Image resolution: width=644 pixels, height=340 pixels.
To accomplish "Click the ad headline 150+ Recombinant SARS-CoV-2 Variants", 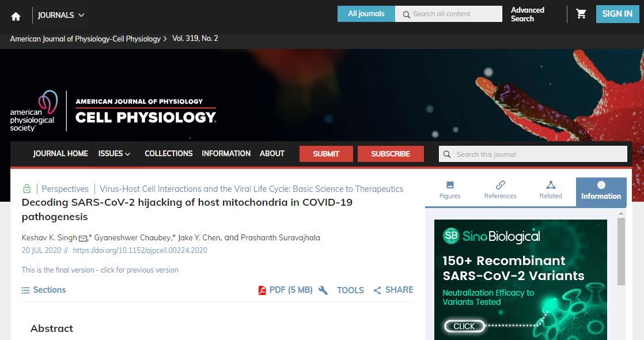I will pos(513,268).
